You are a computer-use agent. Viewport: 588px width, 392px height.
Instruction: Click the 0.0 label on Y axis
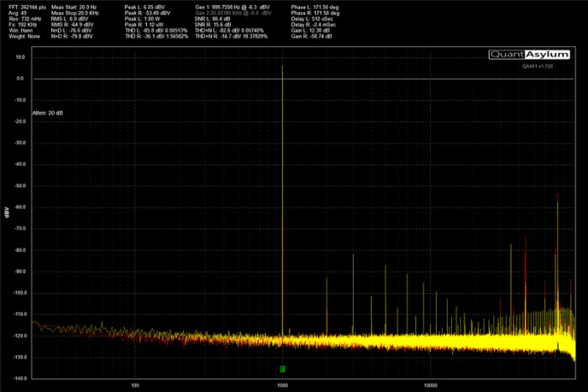20,78
